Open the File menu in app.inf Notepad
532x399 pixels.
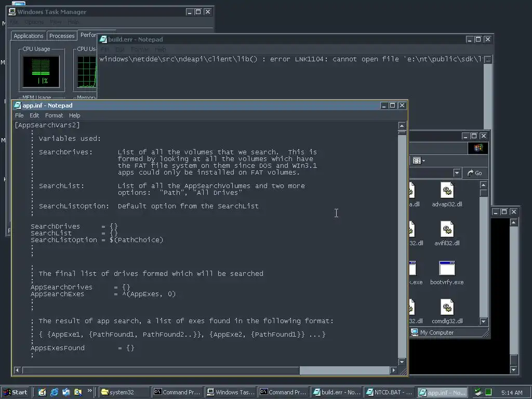click(x=19, y=115)
